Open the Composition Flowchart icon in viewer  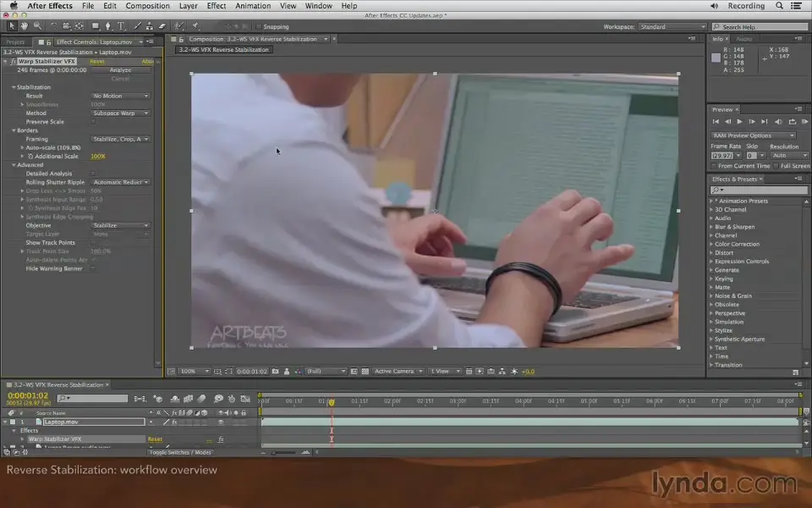point(502,371)
